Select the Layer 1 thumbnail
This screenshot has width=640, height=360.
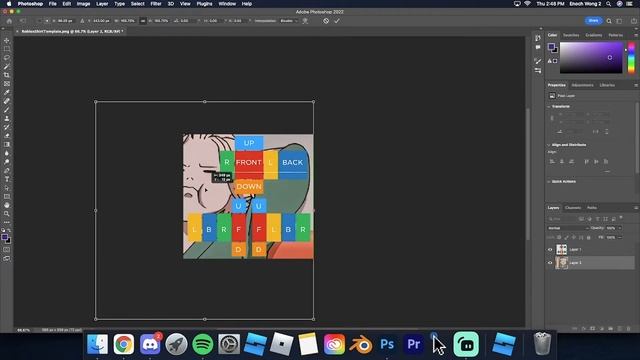[562, 249]
